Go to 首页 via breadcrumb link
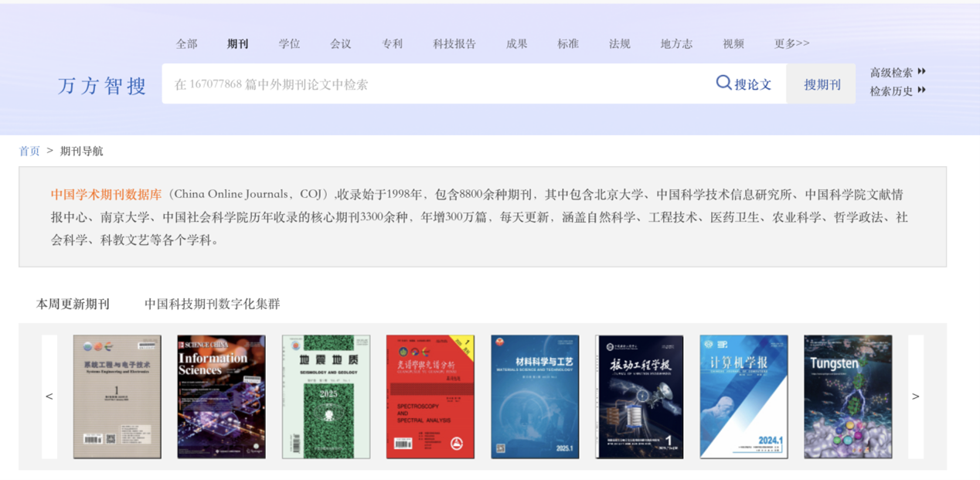The height and width of the screenshot is (480, 980). [x=29, y=151]
